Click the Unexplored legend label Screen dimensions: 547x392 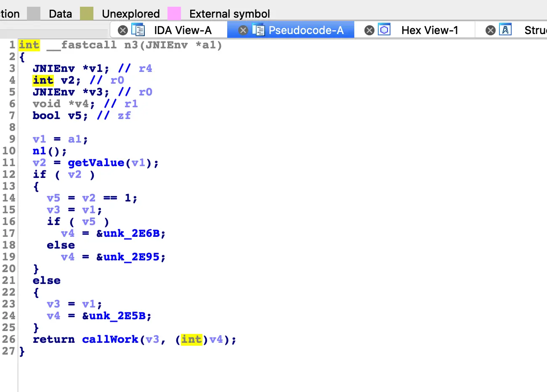click(131, 14)
